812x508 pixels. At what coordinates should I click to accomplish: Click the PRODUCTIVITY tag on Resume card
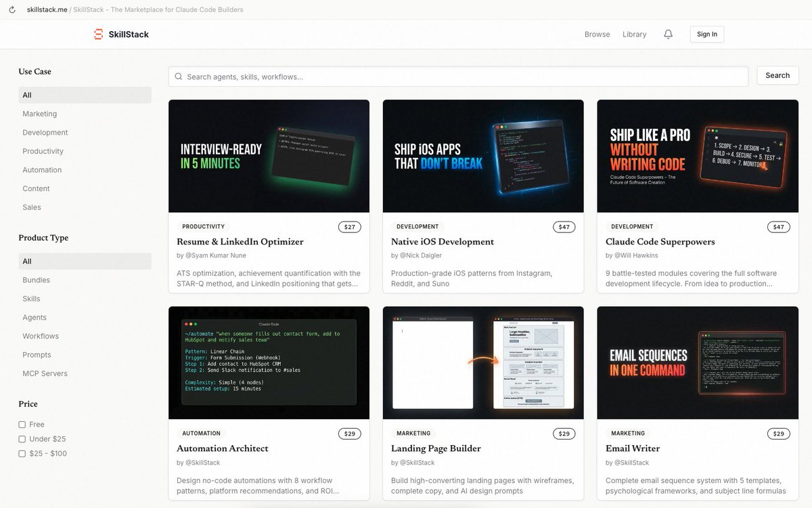pos(204,227)
